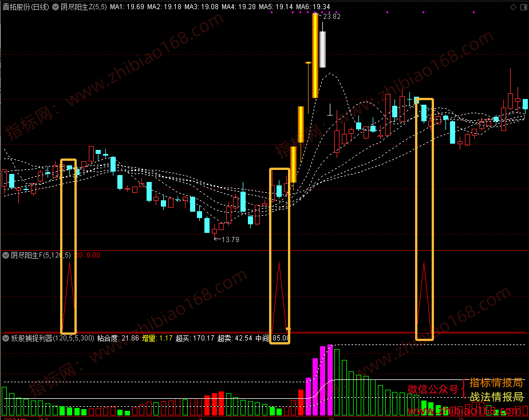
Task: Click the MA2: 19.18 value
Action: pos(164,7)
